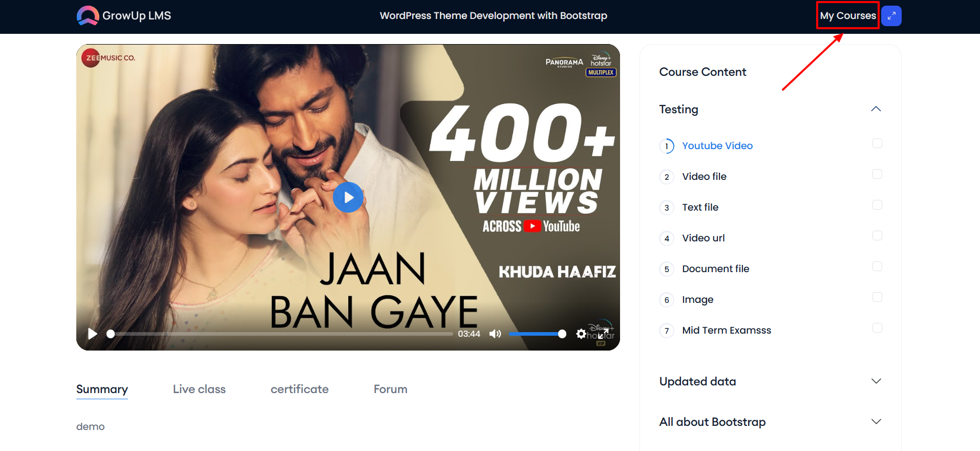Click the GrowUp LMS brand text

coord(137,15)
